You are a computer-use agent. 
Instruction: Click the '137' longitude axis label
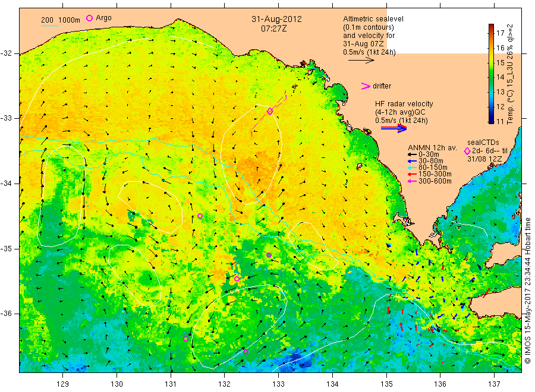coord(494,384)
